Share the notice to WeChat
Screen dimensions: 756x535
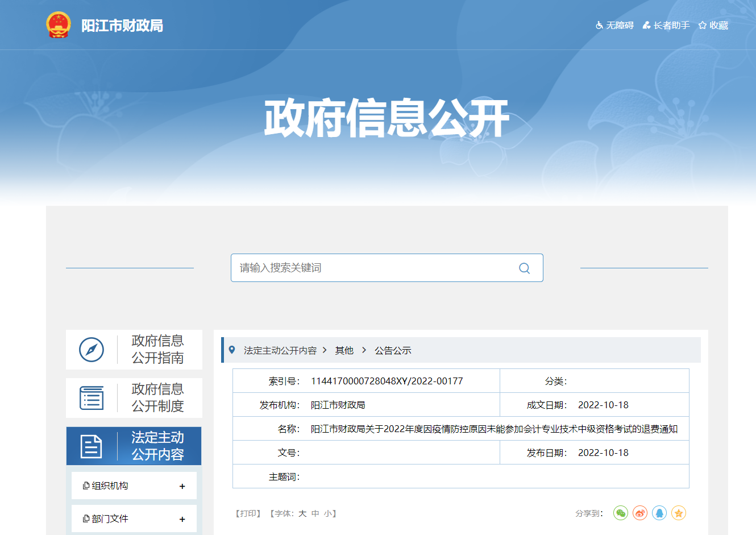coord(620,513)
